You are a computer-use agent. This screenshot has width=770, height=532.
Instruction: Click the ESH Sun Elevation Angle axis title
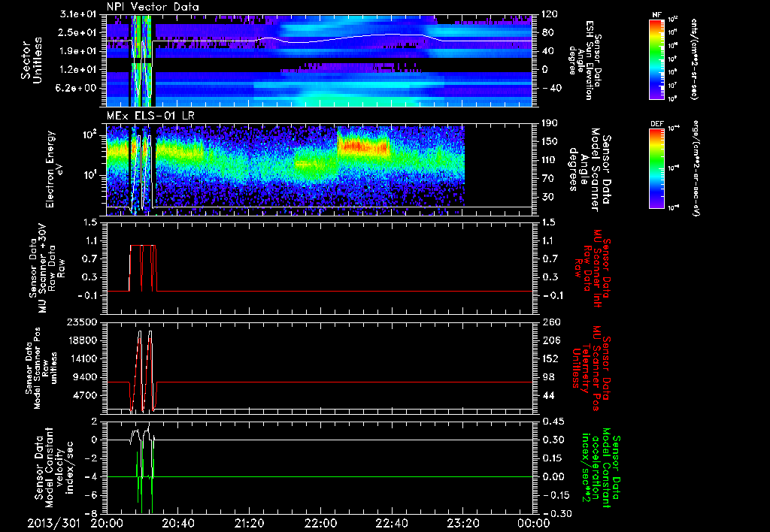pos(584,60)
